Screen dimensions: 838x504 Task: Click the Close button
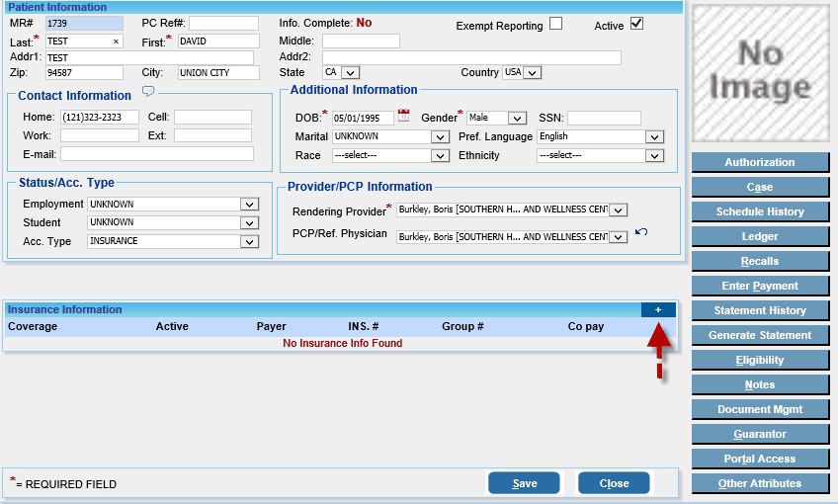coord(614,483)
